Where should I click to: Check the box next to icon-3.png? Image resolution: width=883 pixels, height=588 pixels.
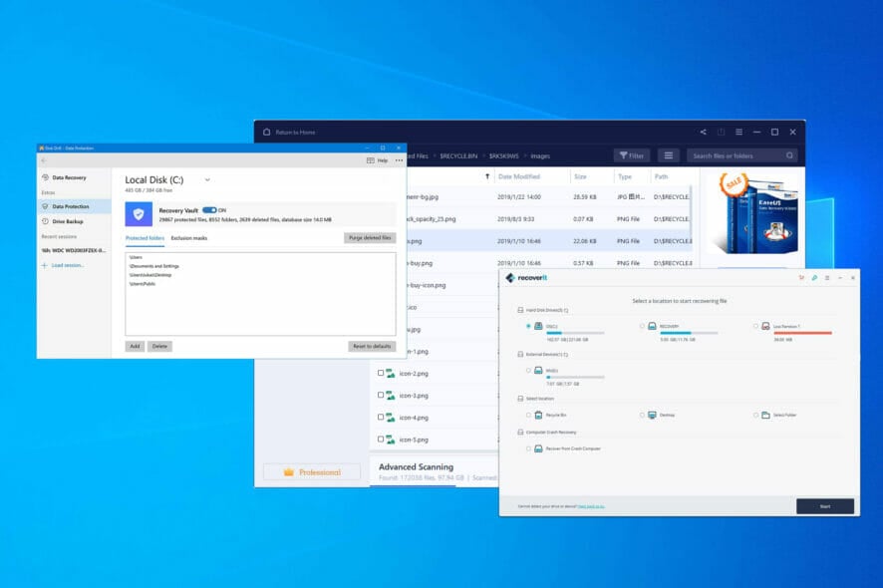click(380, 396)
